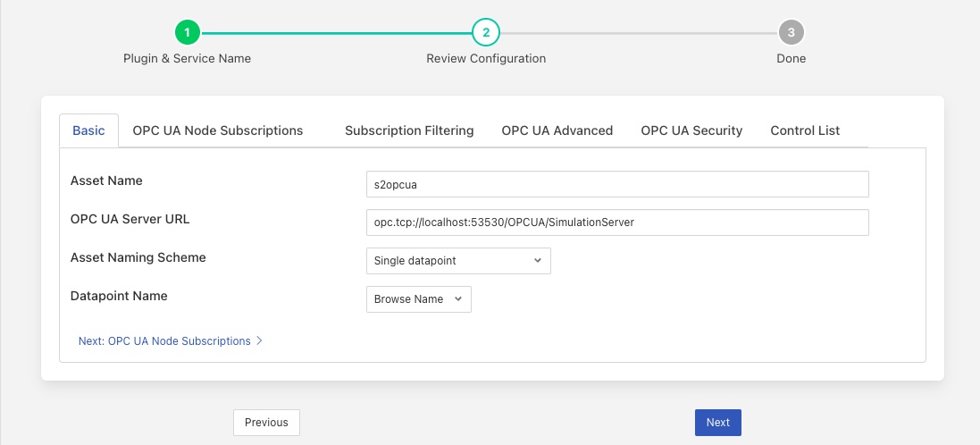Click the Done step label
Screen dimensions: 980x445
tap(791, 58)
